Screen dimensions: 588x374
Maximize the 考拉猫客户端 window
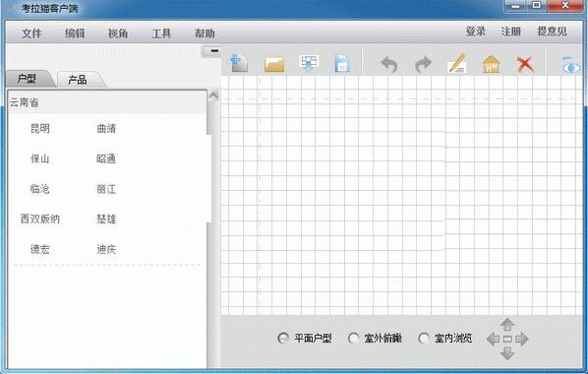537,5
